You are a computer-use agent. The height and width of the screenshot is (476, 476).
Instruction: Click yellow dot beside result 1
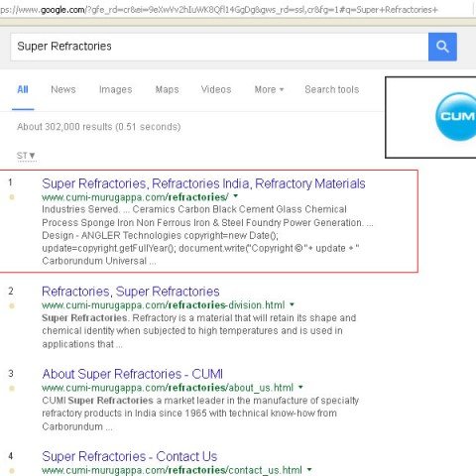pyautogui.click(x=12, y=197)
